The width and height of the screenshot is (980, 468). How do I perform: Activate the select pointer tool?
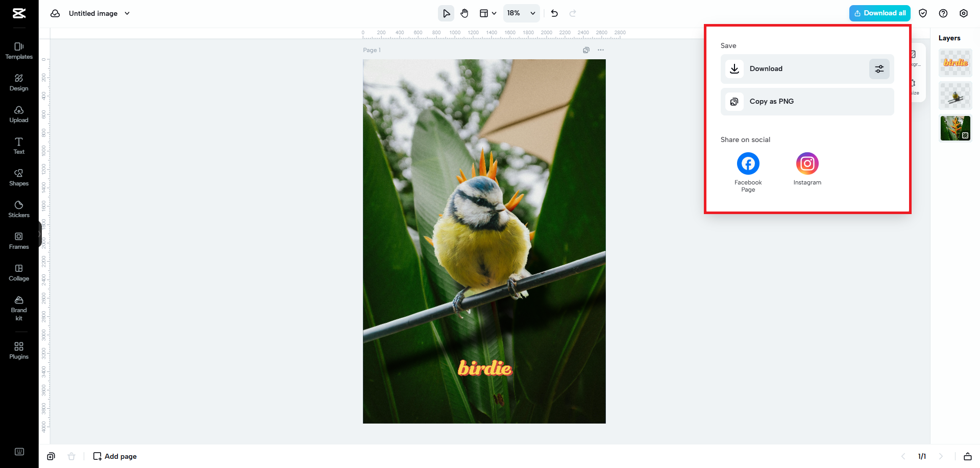pos(446,13)
